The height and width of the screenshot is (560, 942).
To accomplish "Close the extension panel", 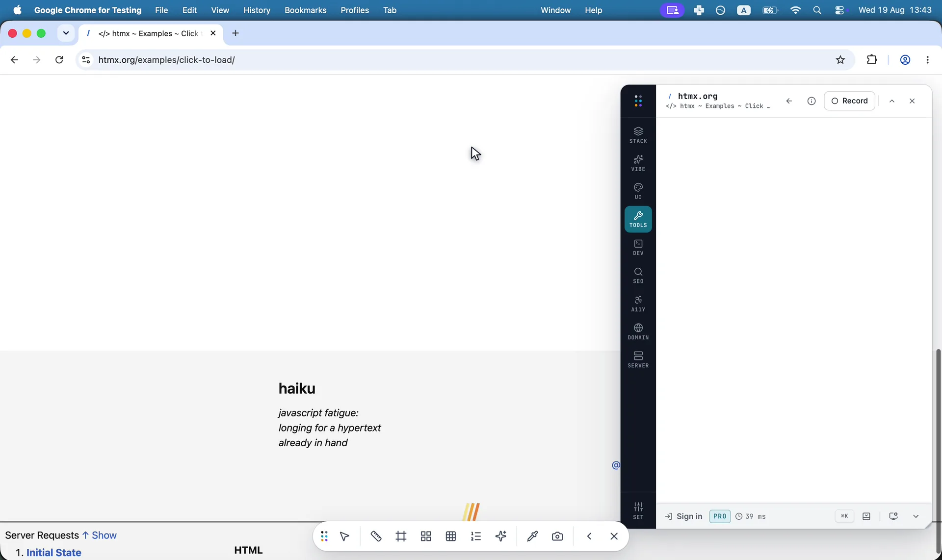I will coord(912,101).
